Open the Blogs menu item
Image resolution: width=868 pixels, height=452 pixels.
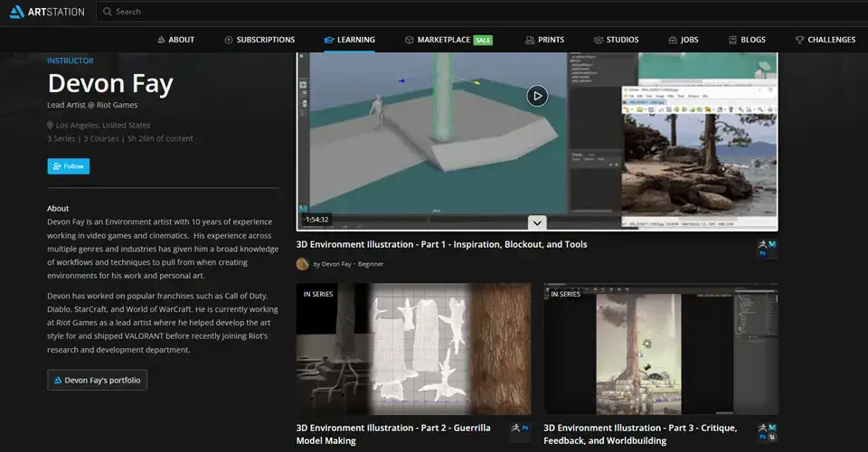click(x=748, y=40)
